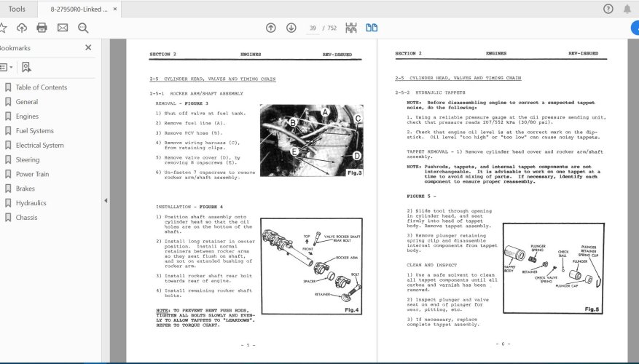Send file by email envelope icon
The image size is (639, 364).
click(63, 28)
